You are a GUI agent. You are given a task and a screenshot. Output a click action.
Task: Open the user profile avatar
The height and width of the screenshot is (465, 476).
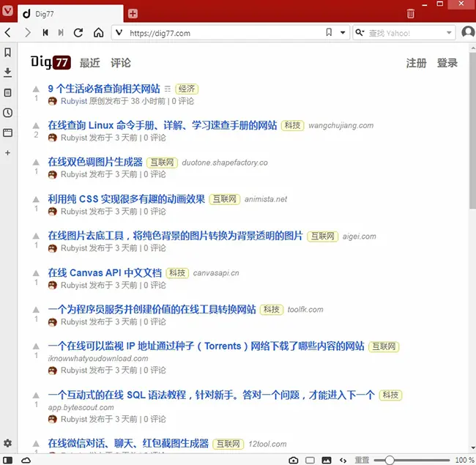(468, 32)
